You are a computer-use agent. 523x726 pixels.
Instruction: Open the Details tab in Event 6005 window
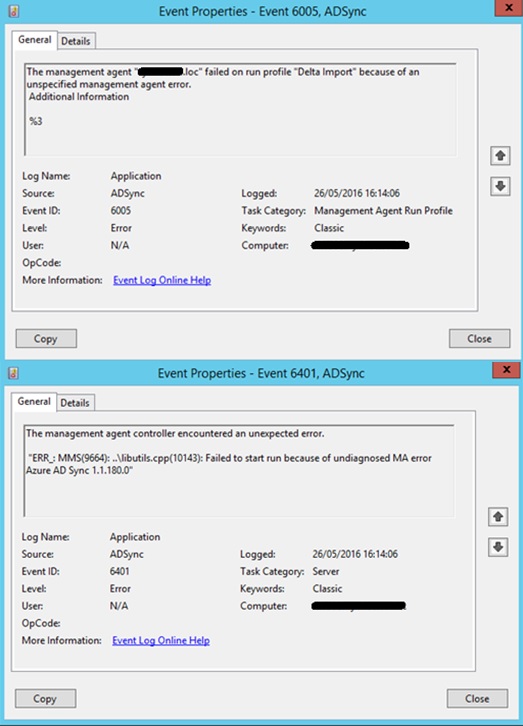[75, 41]
